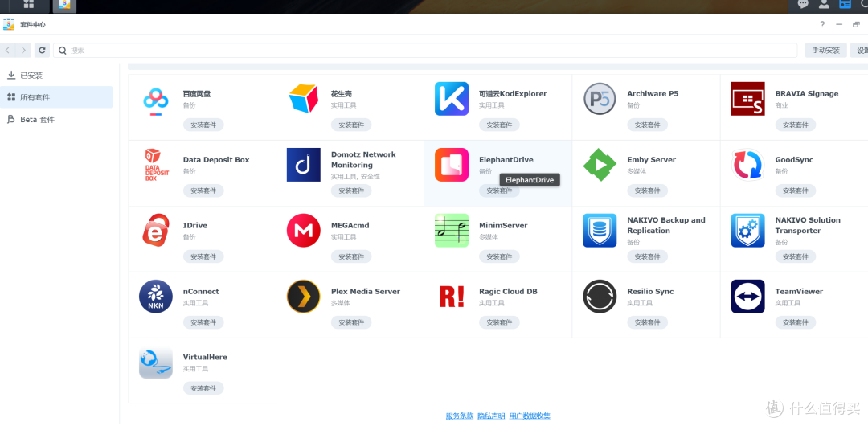This screenshot has height=426, width=868.
Task: Go forward with the right arrow
Action: click(x=23, y=51)
